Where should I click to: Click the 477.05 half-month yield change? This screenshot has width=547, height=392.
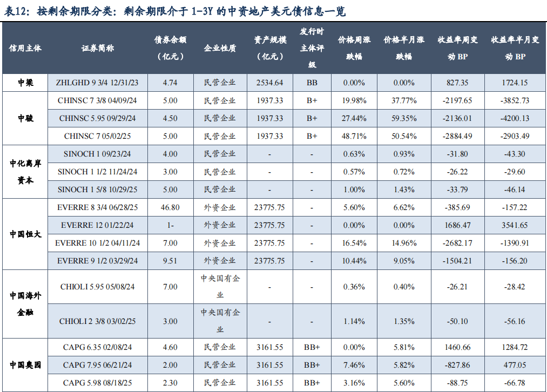pos(515,365)
